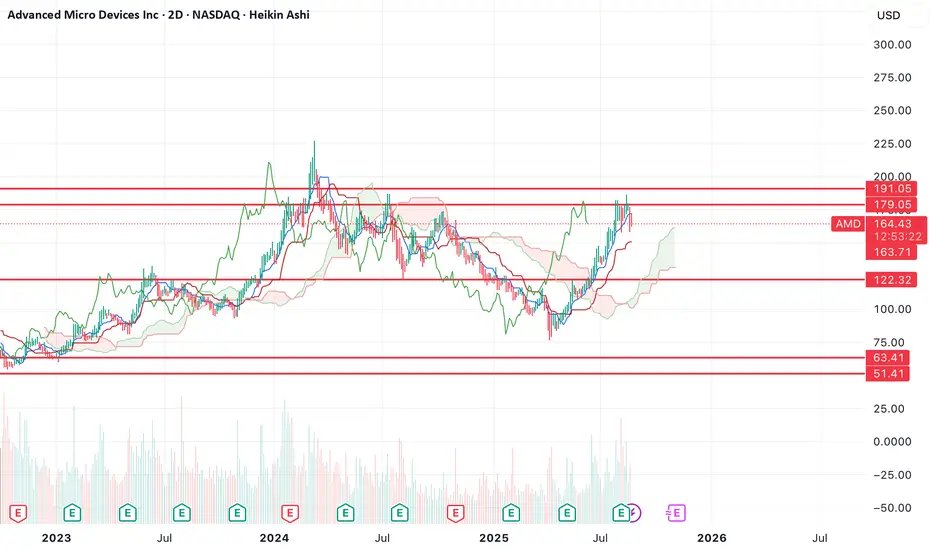
Task: Click the 300.00 price axis value
Action: [892, 45]
